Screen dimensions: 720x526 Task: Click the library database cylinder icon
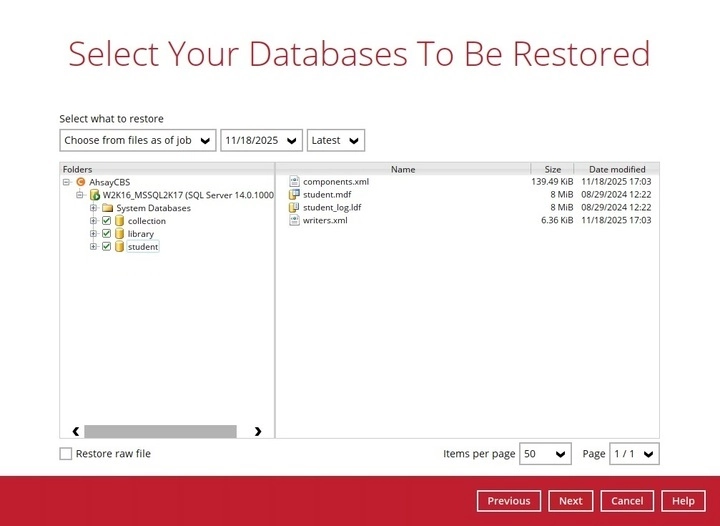point(119,234)
